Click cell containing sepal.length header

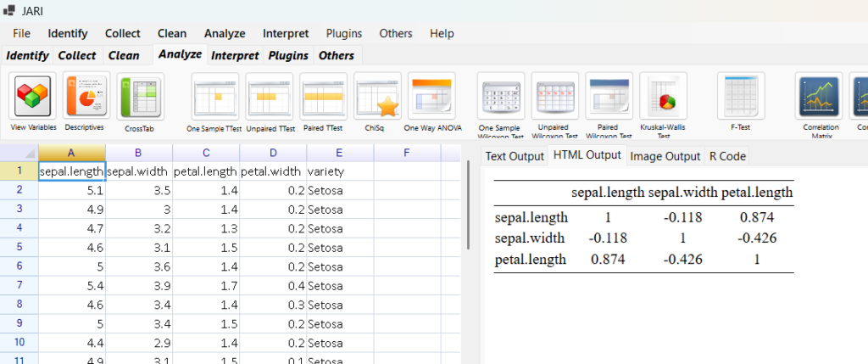click(72, 171)
